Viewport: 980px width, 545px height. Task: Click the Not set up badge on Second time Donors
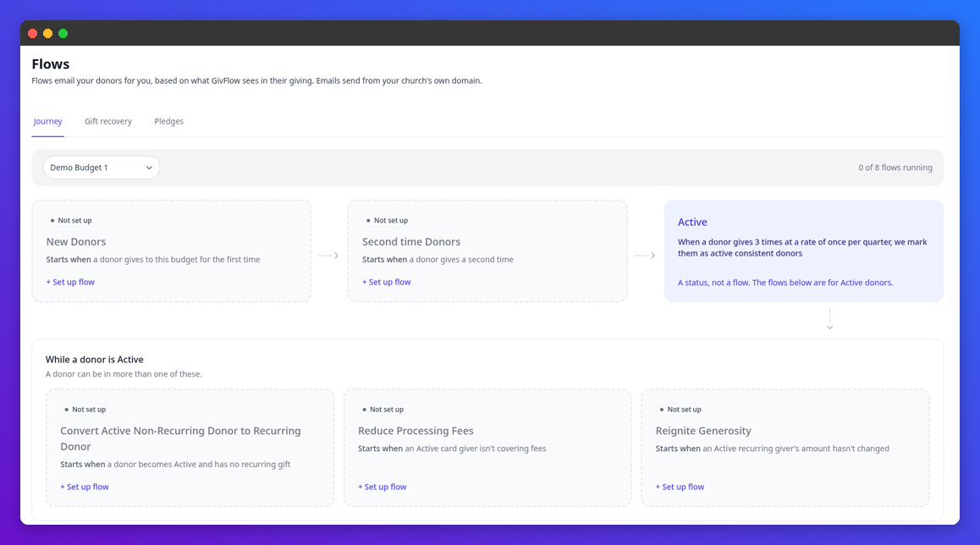(x=387, y=221)
